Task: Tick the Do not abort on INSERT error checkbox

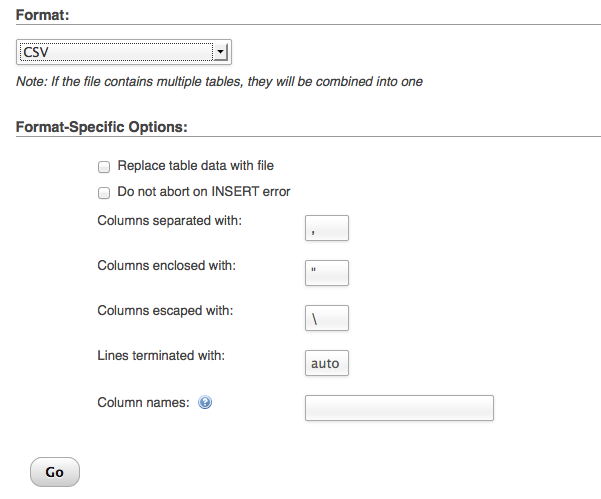Action: click(x=104, y=192)
